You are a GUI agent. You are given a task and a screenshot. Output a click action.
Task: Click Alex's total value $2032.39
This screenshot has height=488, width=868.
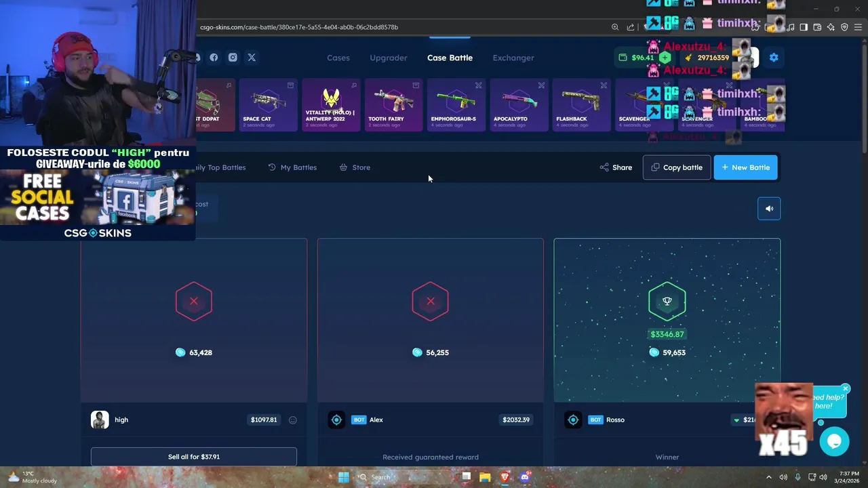tap(516, 420)
